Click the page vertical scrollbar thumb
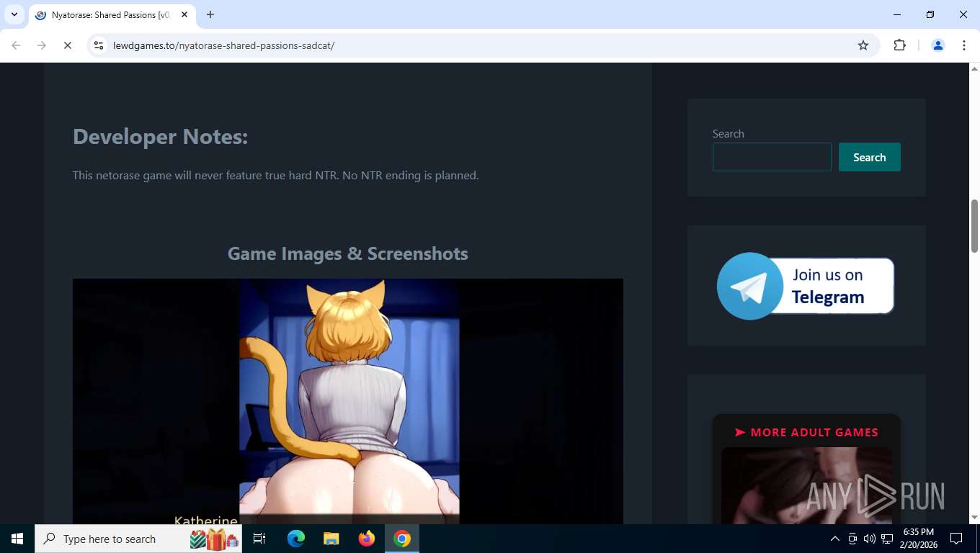 (974, 226)
